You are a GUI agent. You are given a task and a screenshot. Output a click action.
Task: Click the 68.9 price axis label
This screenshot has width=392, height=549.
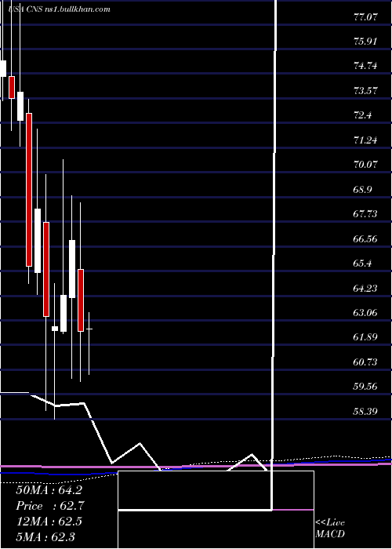click(x=362, y=190)
